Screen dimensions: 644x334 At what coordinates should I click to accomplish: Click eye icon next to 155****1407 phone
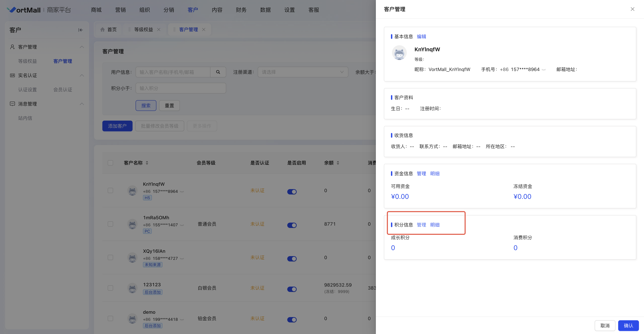coord(182,225)
